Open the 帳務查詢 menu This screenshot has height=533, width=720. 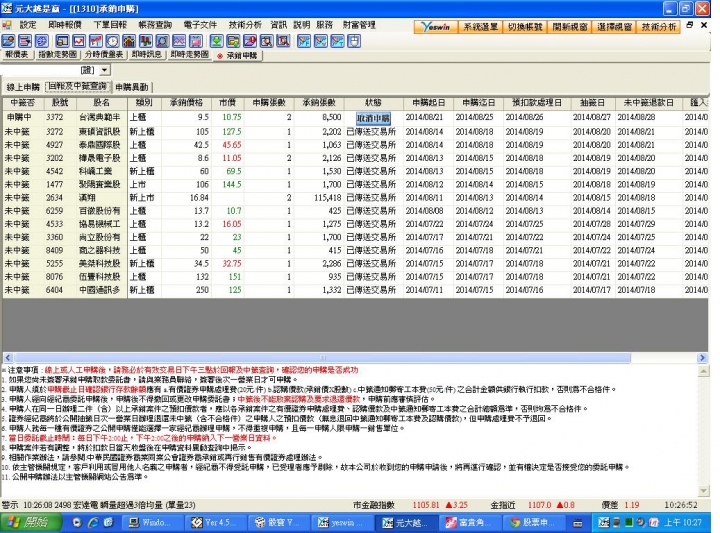tap(155, 25)
